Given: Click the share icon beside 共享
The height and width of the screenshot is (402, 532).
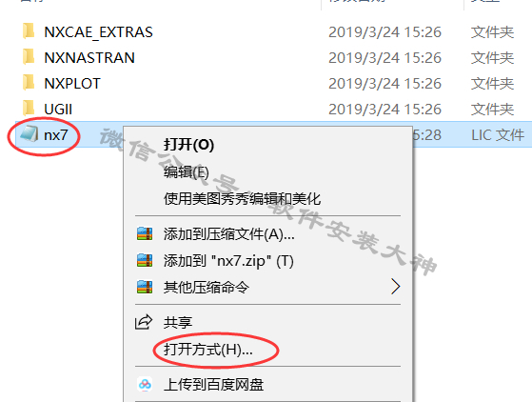Looking at the screenshot, I should click(144, 322).
